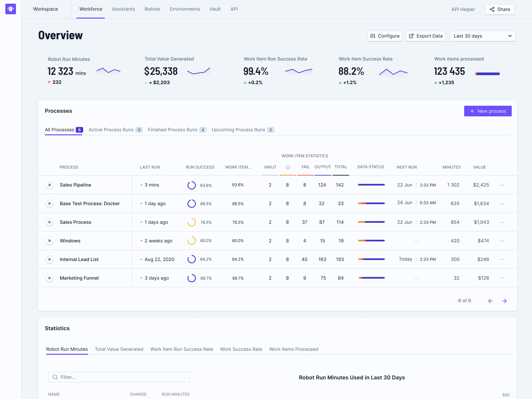
Task: Run the Sales Pipeline process play icon
Action: point(50,185)
